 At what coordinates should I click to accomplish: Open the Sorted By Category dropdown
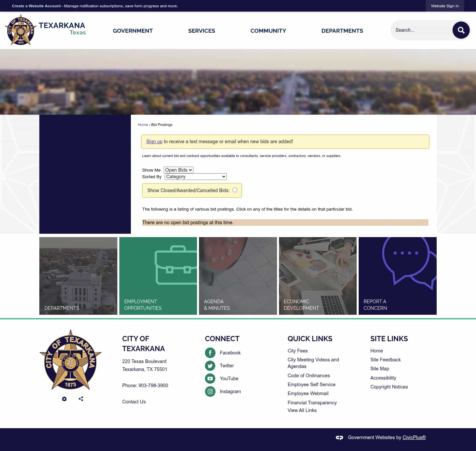click(x=195, y=177)
